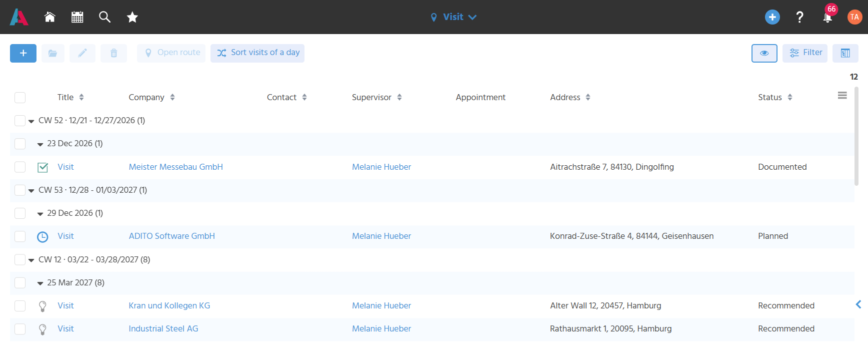Image resolution: width=868 pixels, height=342 pixels.
Task: Add a new visit with plus button
Action: pos(23,53)
